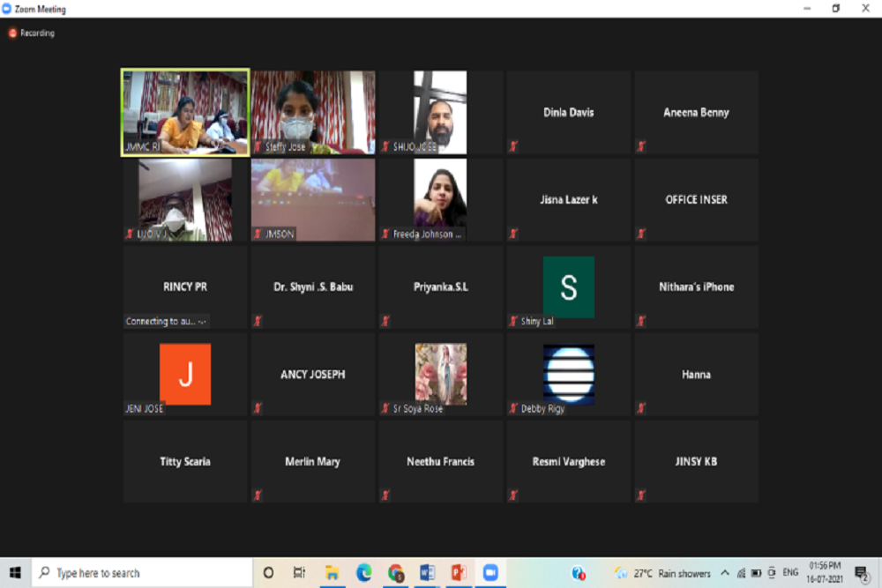
Task: Click muted mic icon on Merlin Mary tile
Action: [258, 495]
